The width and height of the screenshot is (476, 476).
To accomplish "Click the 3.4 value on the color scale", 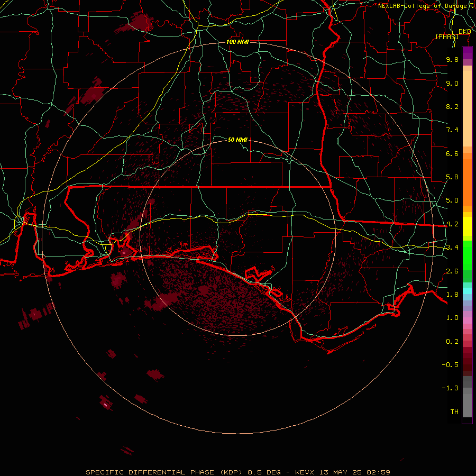I will [x=452, y=248].
